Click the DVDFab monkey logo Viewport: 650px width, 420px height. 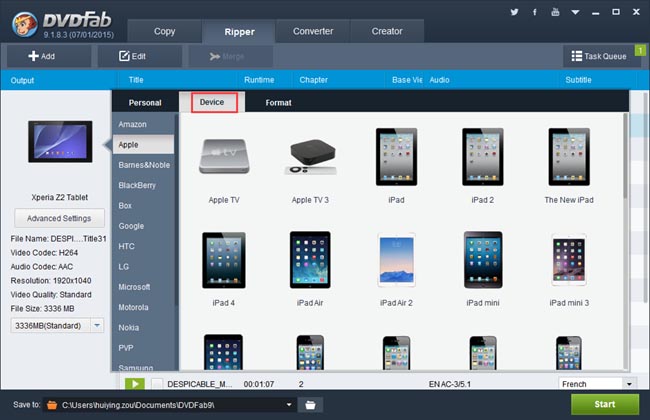(25, 24)
